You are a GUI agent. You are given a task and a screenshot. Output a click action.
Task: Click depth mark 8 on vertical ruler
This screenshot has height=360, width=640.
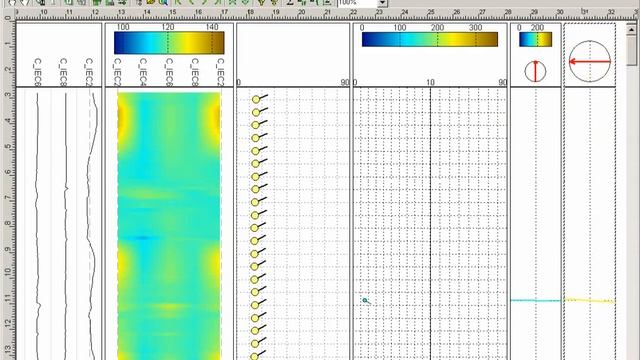8,223
